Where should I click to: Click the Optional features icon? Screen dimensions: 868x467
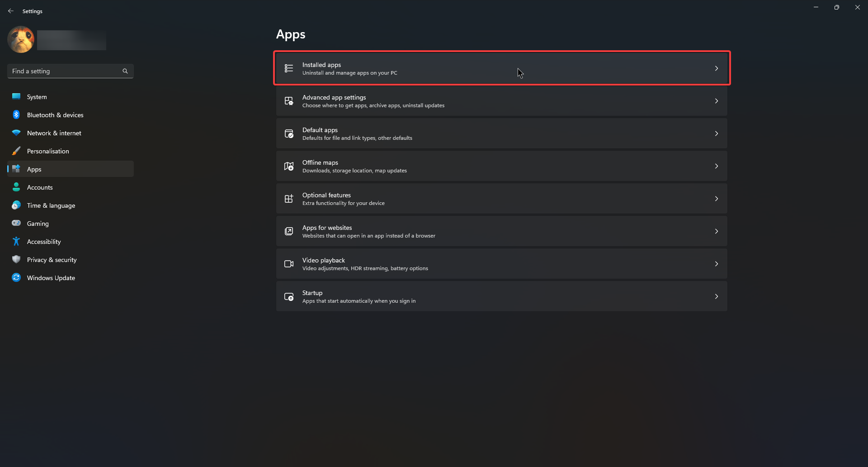point(289,199)
